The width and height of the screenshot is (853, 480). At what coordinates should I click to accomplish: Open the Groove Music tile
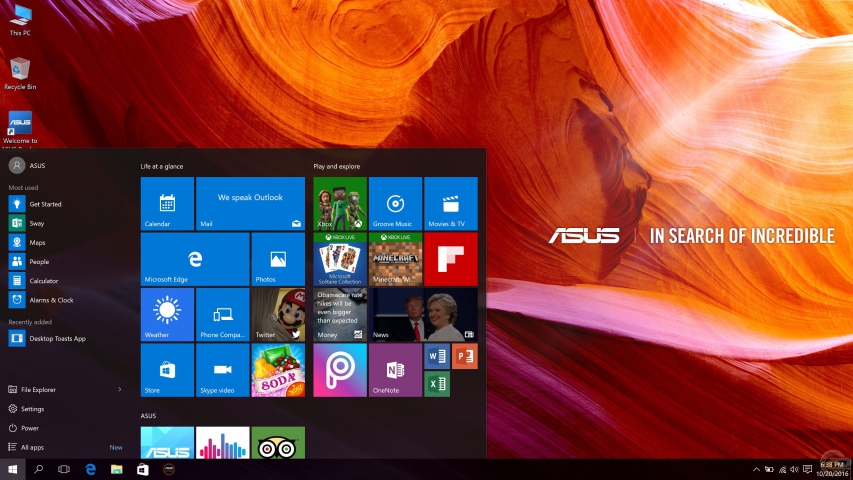[x=395, y=203]
